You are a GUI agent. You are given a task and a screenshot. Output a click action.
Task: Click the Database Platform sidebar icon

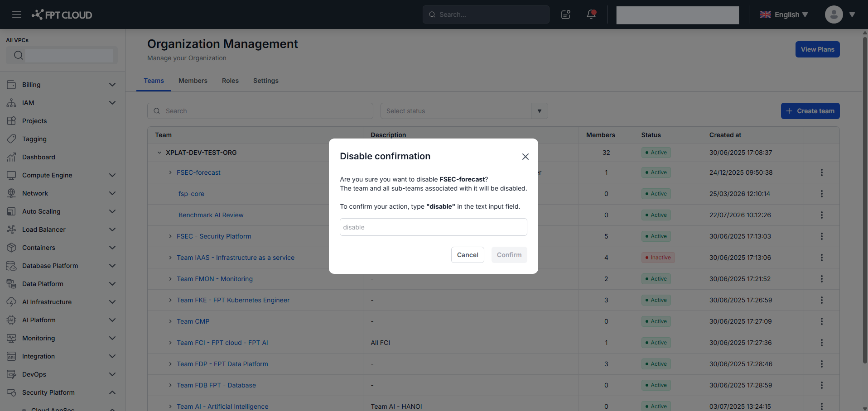[11, 266]
